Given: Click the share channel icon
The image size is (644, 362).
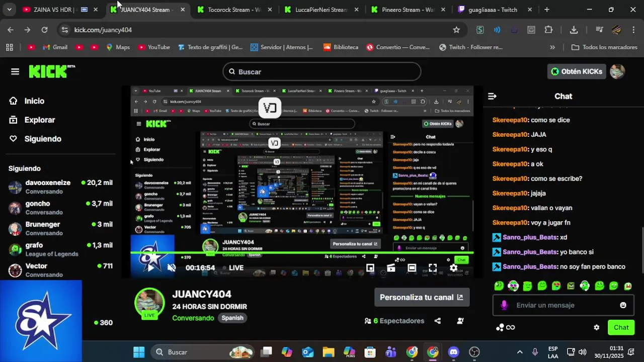Looking at the screenshot, I should 438,321.
